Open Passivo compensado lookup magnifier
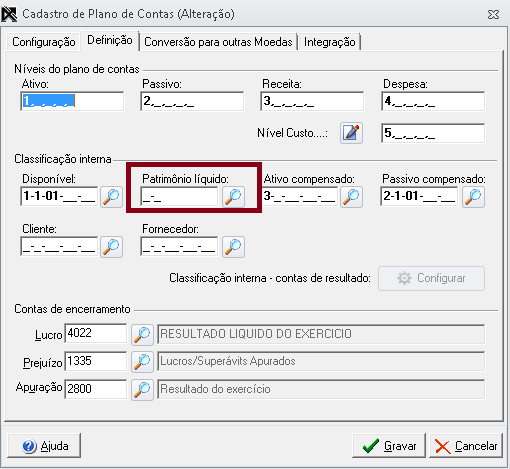The width and height of the screenshot is (510, 469). (473, 197)
